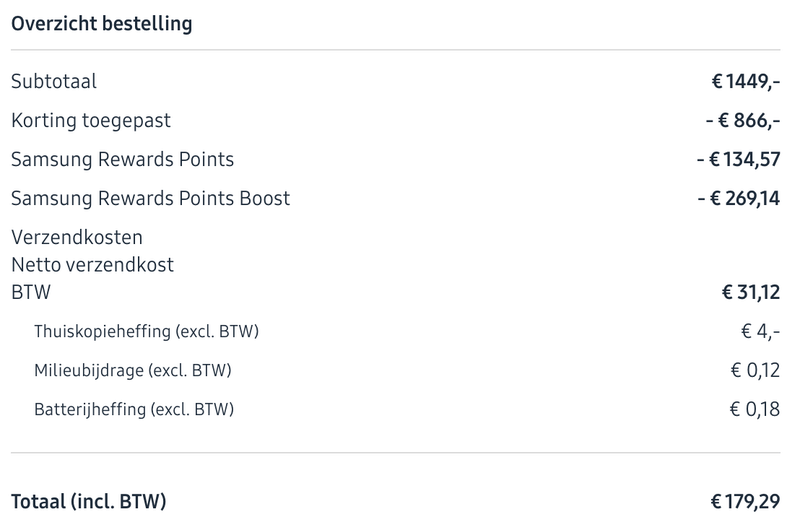Select the Thuiskopieheffing (excl. BTW) label
The height and width of the screenshot is (530, 800).
click(x=153, y=331)
